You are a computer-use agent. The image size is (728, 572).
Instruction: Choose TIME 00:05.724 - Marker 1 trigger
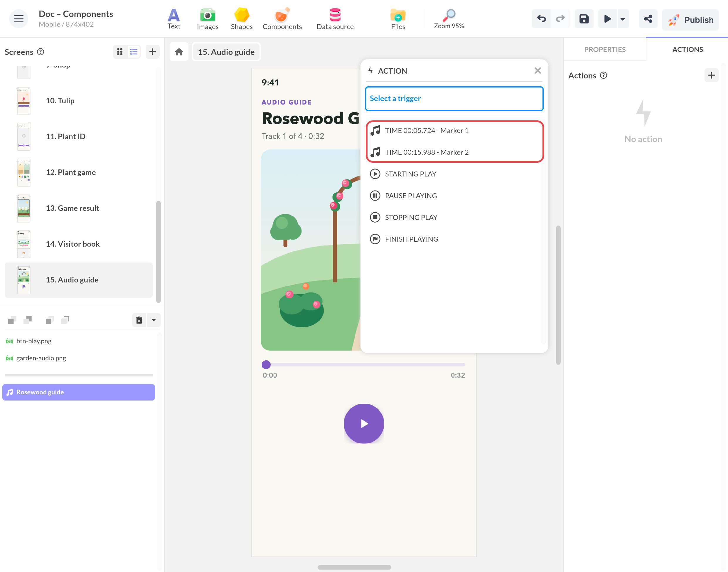[x=454, y=131]
